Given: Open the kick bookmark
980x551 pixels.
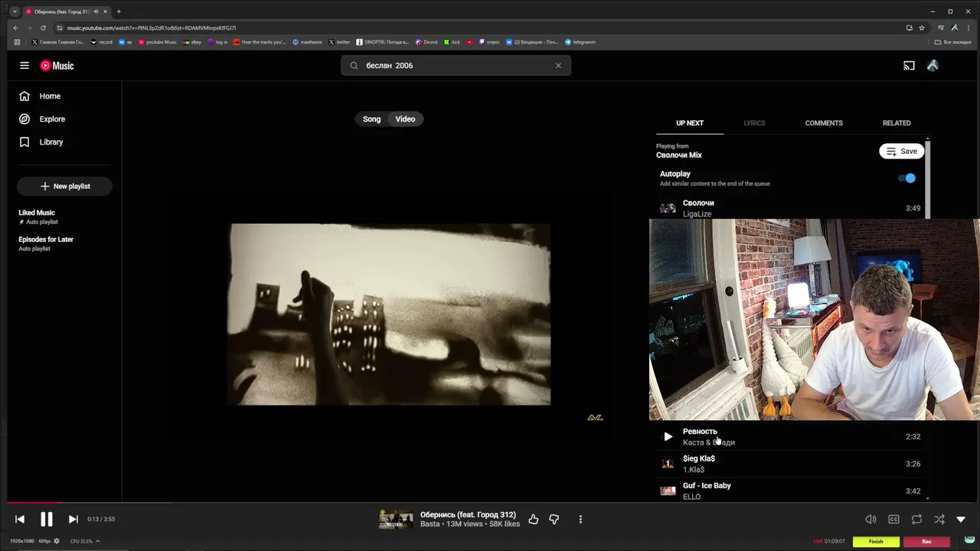Looking at the screenshot, I should point(452,42).
